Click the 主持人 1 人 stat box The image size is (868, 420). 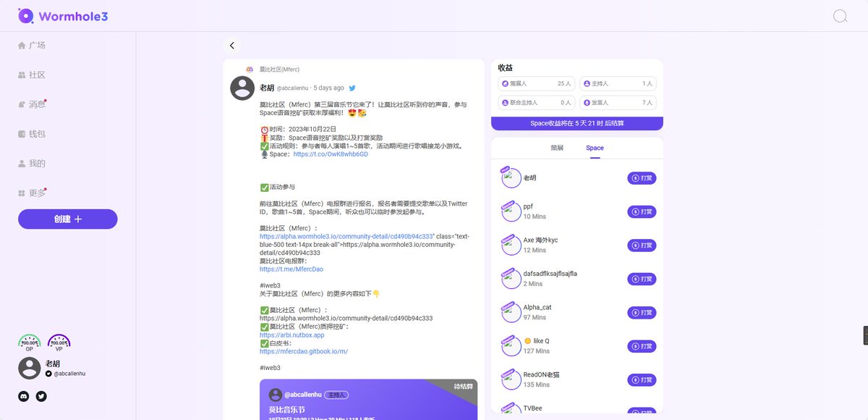pyautogui.click(x=618, y=83)
